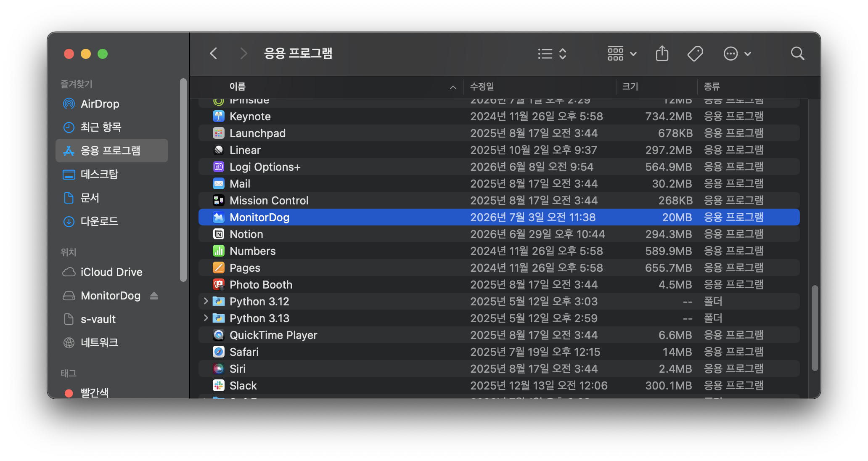Click the yellow minimize window button
868x461 pixels.
pos(86,54)
